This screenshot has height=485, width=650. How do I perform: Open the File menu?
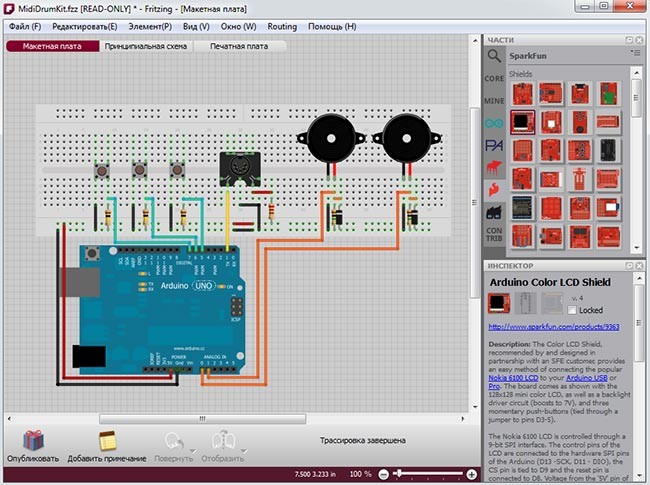(25, 27)
